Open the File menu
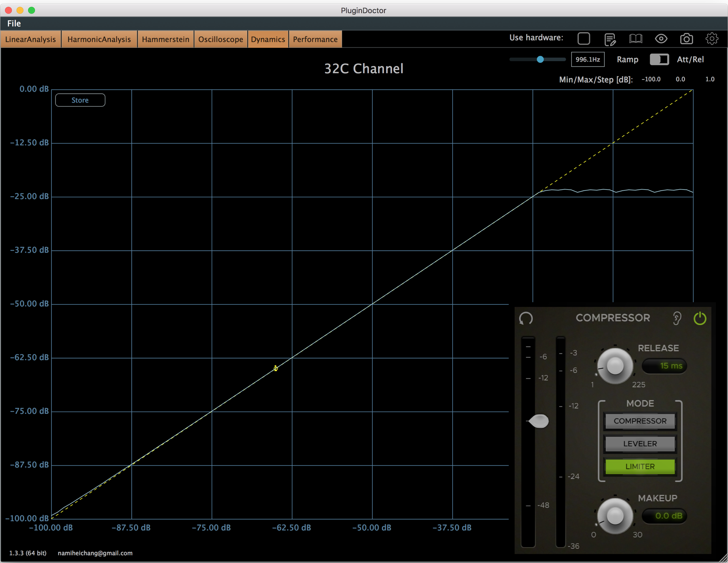Screen dimensions: 728x563 14,24
